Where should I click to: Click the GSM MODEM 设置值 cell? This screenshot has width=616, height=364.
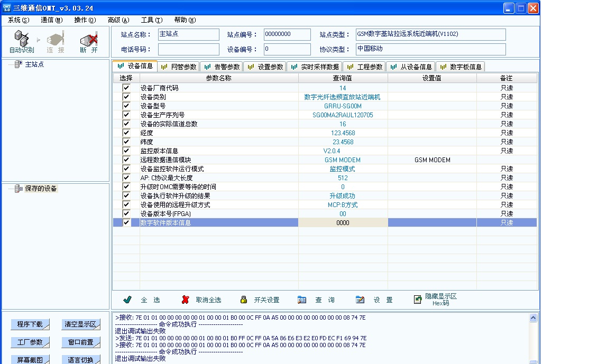tap(432, 160)
